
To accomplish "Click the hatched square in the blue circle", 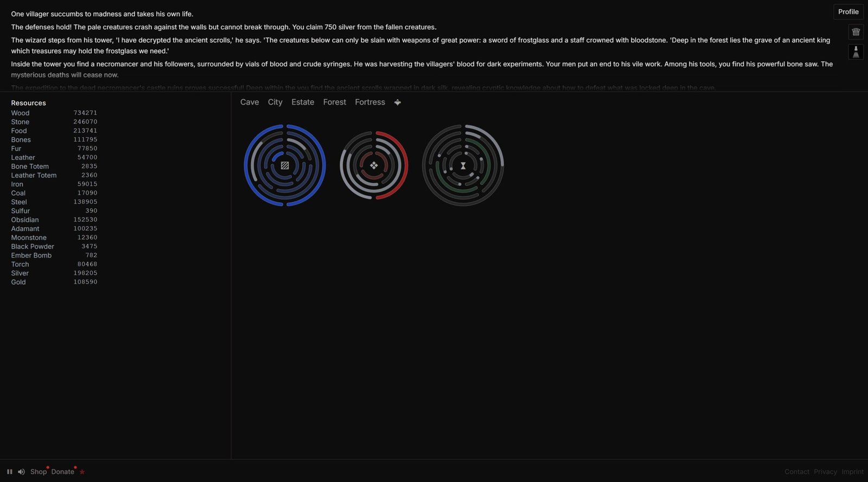I will point(285,165).
